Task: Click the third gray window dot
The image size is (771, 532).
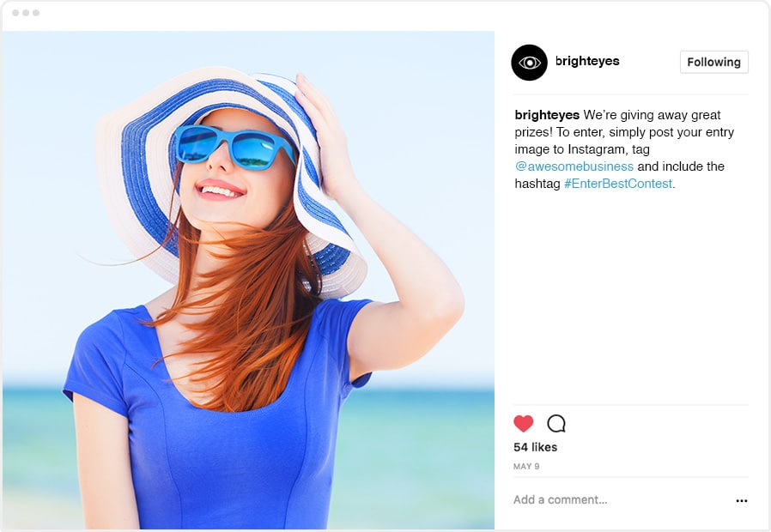Action: coord(36,13)
